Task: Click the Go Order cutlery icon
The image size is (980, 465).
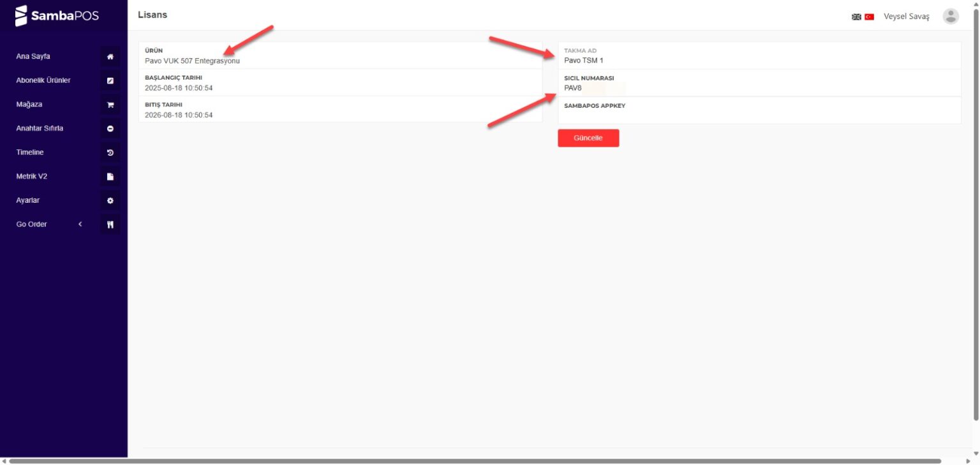Action: [x=110, y=224]
